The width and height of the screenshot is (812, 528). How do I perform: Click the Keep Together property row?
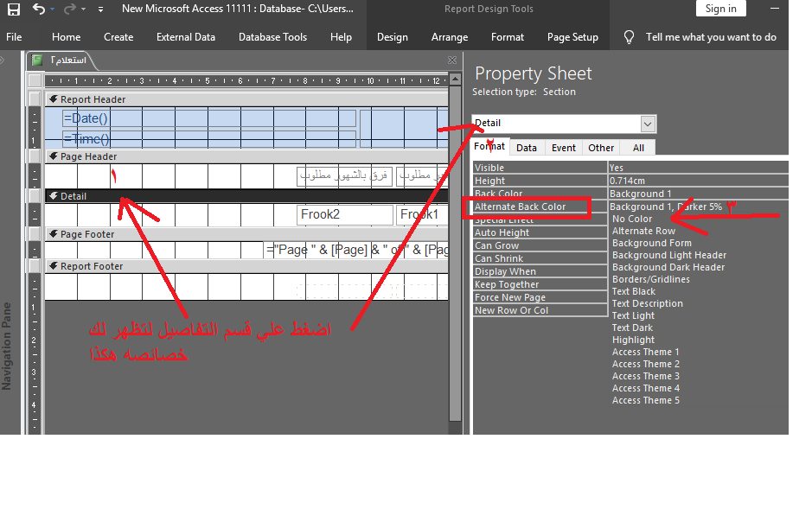pyautogui.click(x=540, y=284)
